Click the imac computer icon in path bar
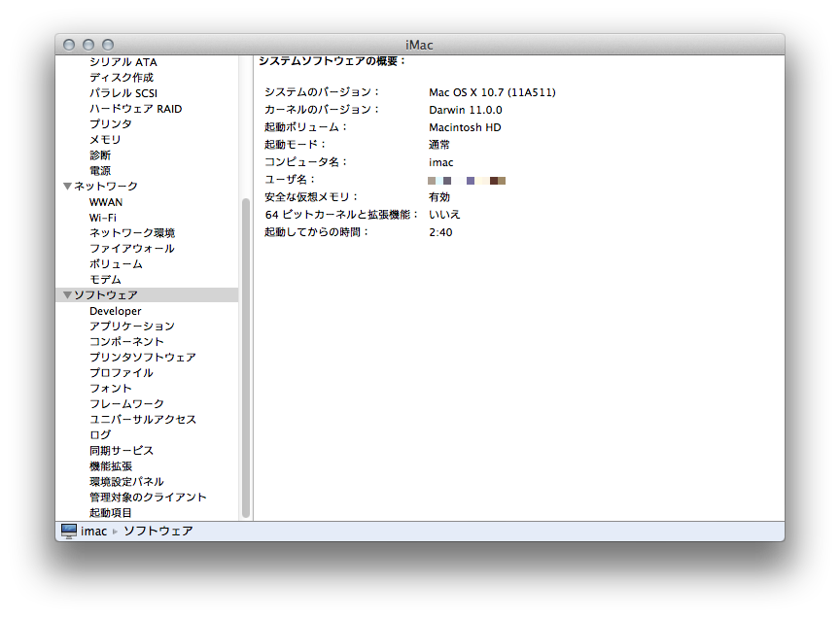The image size is (840, 618). [x=69, y=531]
